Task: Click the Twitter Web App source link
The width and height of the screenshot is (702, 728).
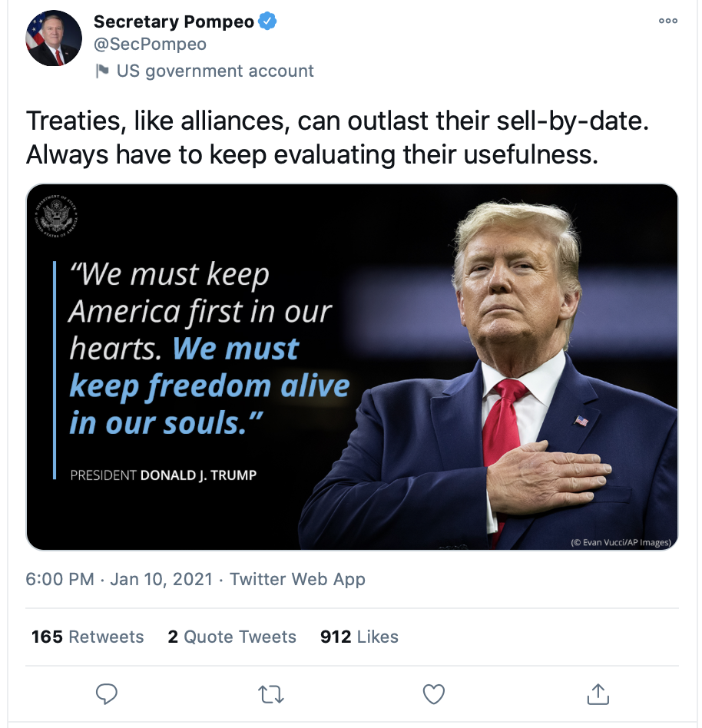Action: click(297, 579)
